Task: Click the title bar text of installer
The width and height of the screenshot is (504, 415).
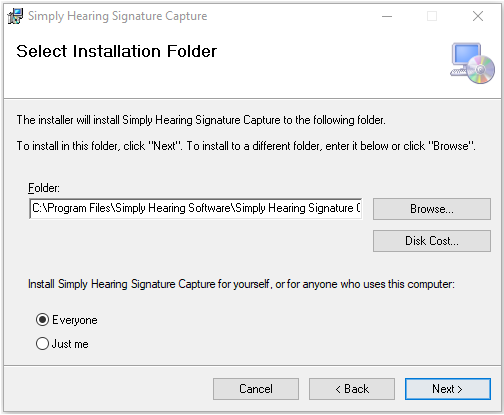Action: pos(117,16)
